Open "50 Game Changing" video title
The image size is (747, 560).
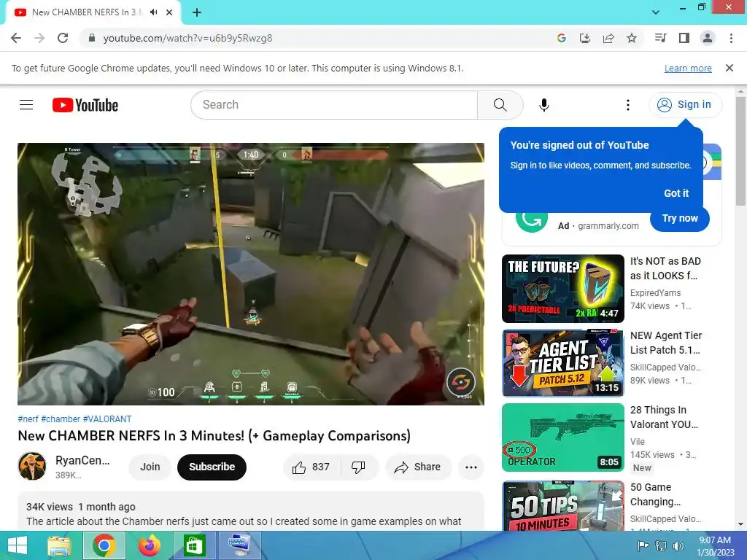656,494
